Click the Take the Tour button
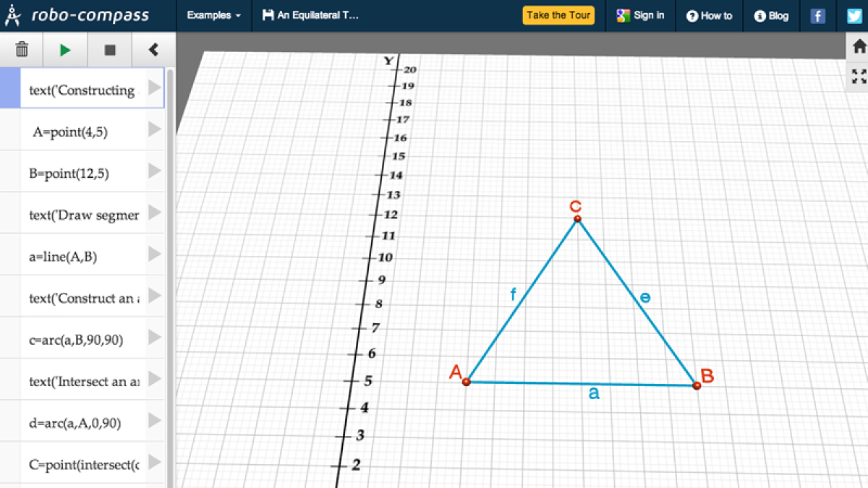 point(558,14)
